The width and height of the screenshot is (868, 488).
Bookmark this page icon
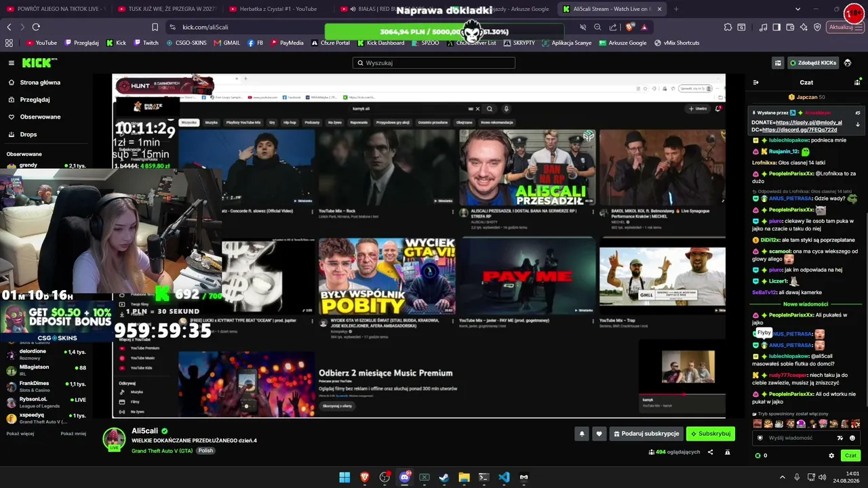coord(155,27)
